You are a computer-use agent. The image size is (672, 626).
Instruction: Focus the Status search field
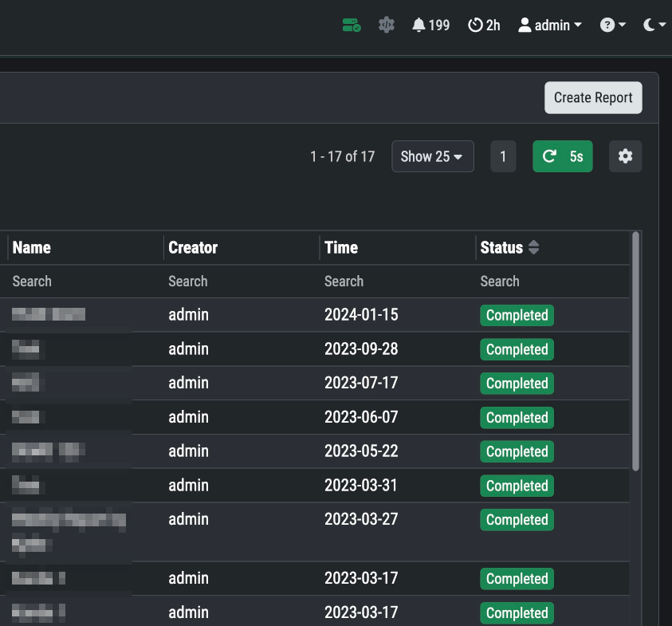pos(550,282)
